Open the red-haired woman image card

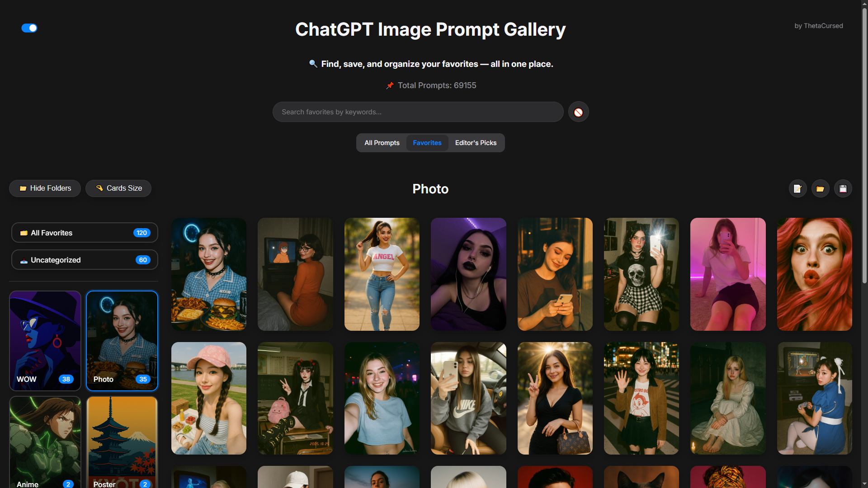pyautogui.click(x=814, y=274)
